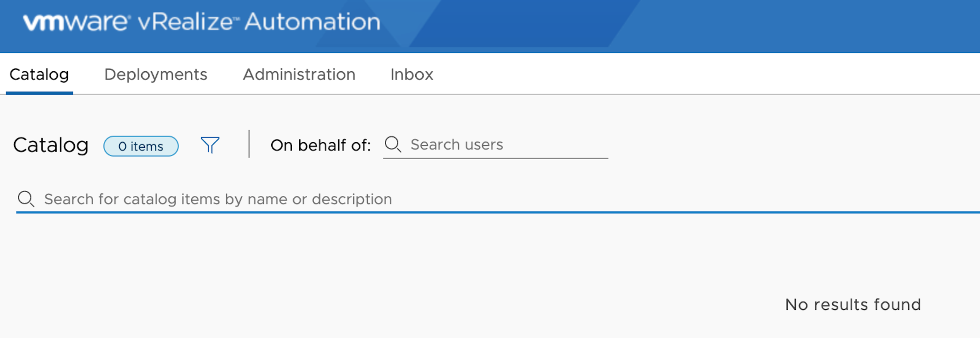Click the magnifier icon beside Search users
Screen dimensions: 980x338
[393, 145]
